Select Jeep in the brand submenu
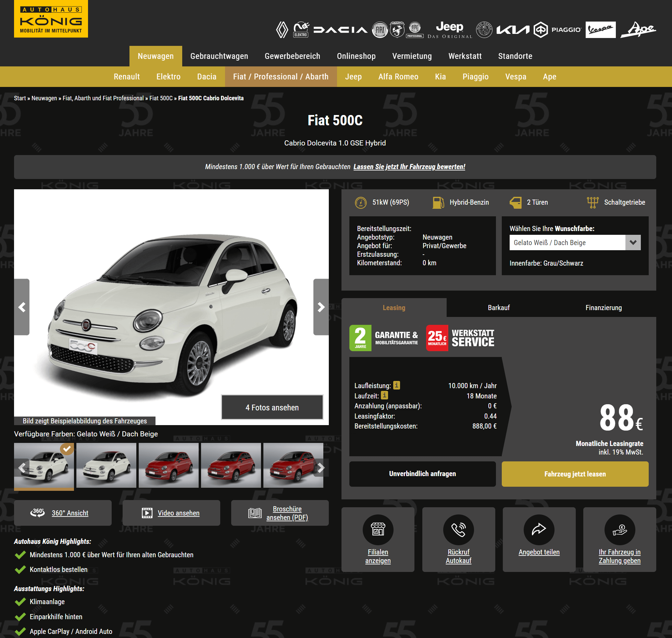 (x=353, y=77)
